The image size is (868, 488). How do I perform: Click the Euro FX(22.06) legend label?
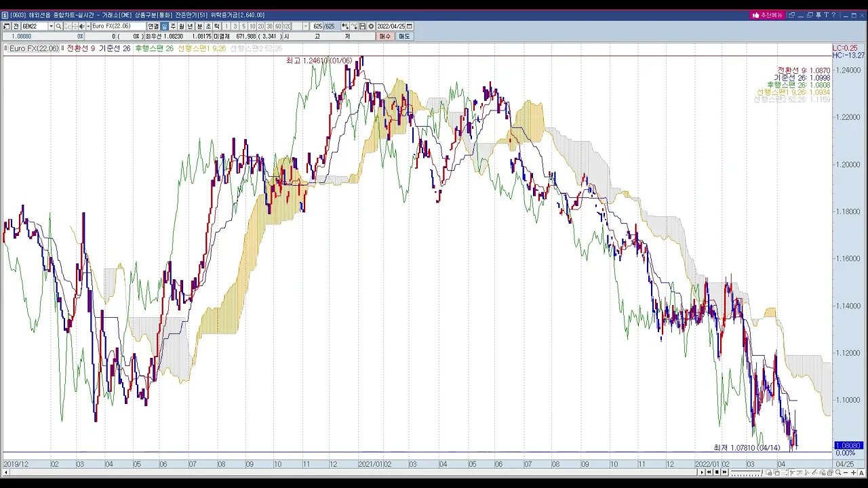click(34, 48)
